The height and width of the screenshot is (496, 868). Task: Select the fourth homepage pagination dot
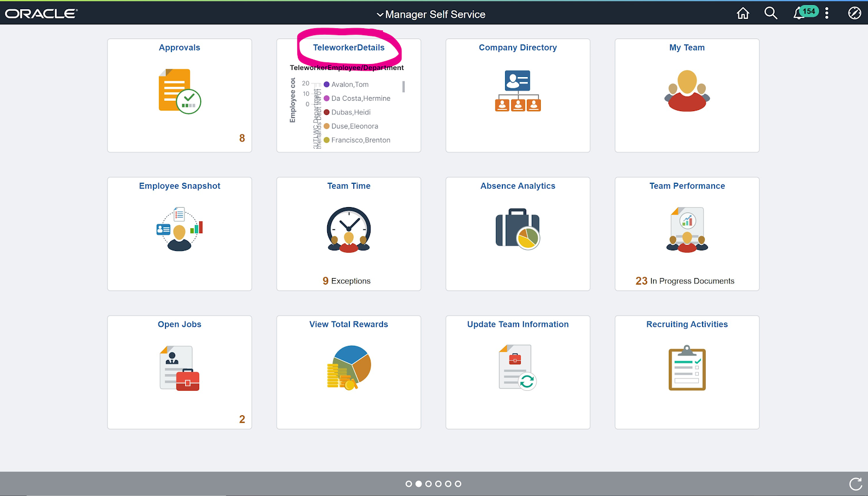[438, 484]
